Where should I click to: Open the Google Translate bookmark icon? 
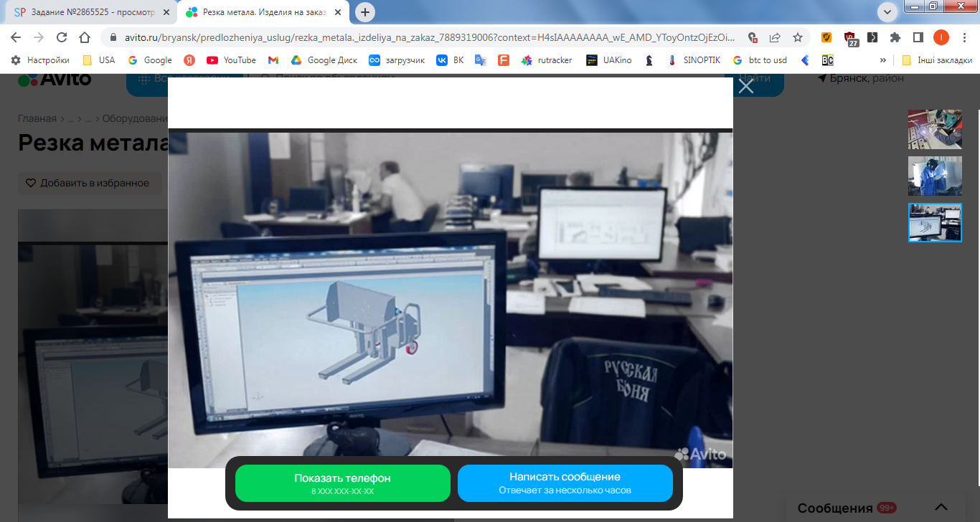tap(481, 60)
